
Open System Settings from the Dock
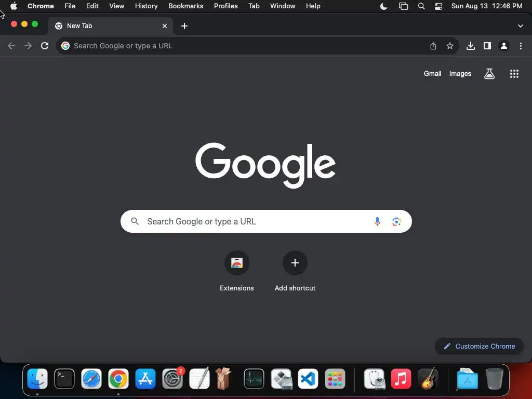coord(172,379)
